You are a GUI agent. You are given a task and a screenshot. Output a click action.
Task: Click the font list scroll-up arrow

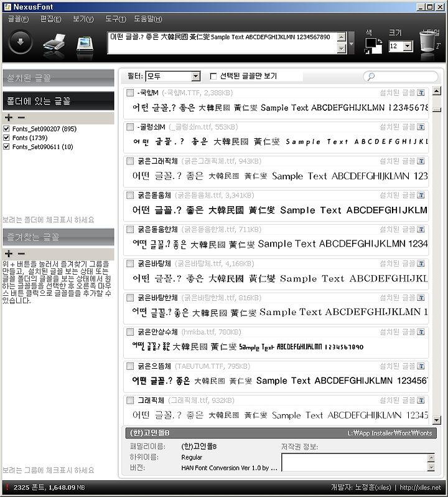(437, 92)
